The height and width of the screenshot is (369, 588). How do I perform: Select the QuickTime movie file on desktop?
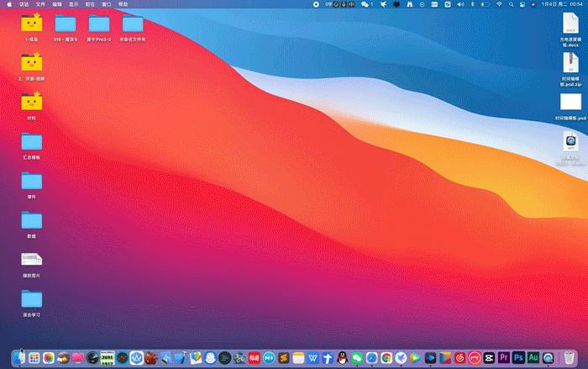(x=570, y=147)
